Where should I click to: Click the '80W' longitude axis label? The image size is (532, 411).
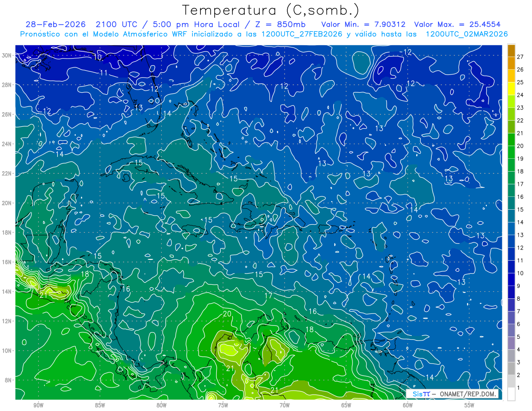[161, 405]
